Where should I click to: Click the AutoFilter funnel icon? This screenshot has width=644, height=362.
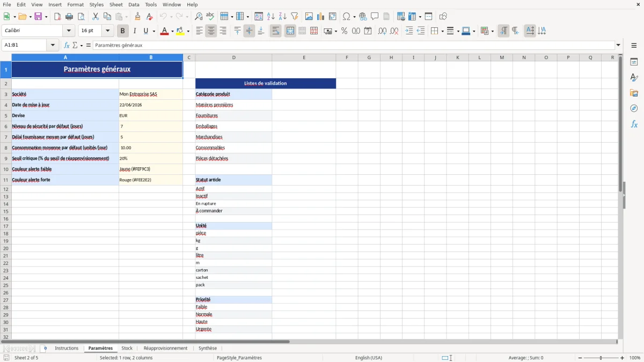[294, 17]
